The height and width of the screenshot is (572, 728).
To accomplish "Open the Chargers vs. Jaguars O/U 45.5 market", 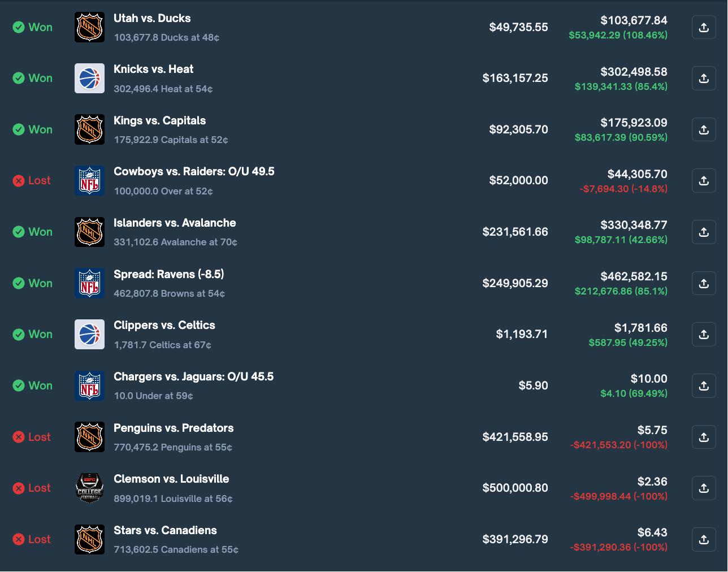I will pos(194,376).
